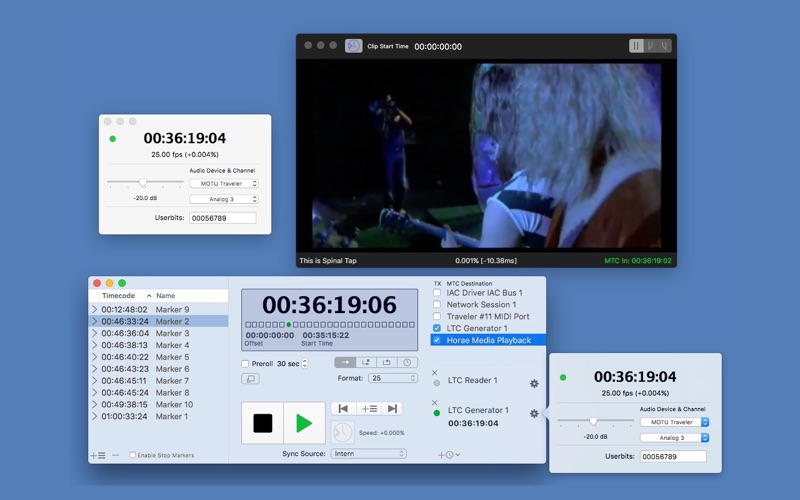Open the Format 25 dropdown

coord(392,378)
